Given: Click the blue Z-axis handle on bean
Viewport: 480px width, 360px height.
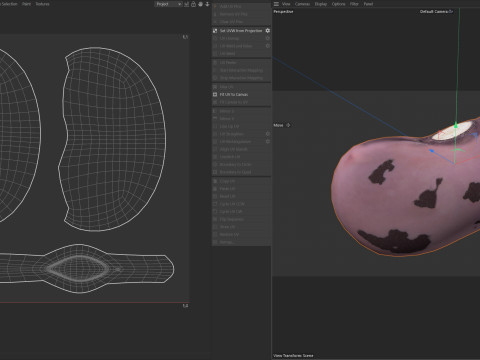Looking at the screenshot, I should pos(432,151).
